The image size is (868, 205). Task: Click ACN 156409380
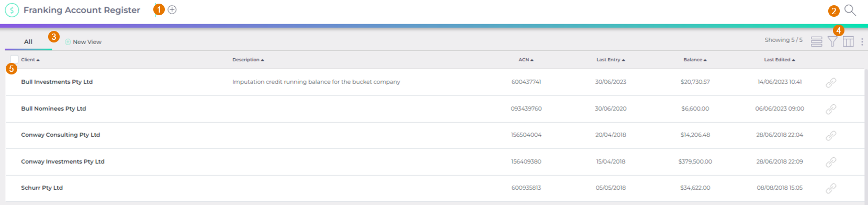click(x=526, y=161)
